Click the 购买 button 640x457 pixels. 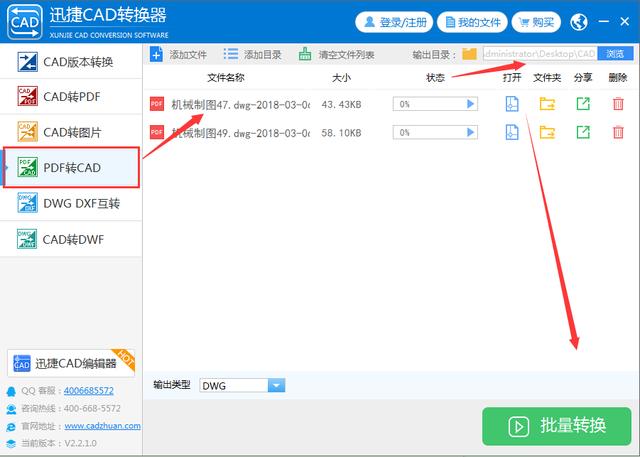pos(536,22)
